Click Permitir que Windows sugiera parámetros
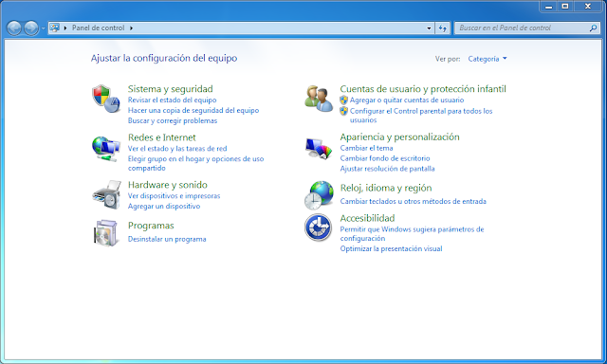607x364 pixels. [413, 233]
